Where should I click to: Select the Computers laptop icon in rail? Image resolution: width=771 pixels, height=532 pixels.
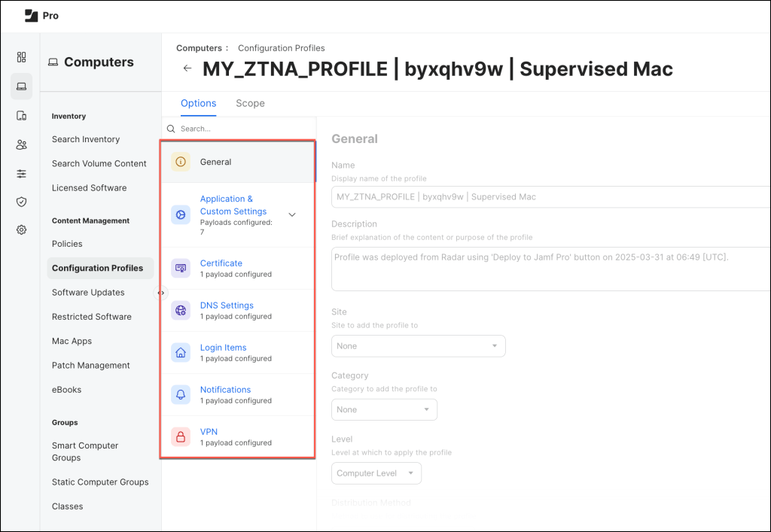click(x=21, y=87)
